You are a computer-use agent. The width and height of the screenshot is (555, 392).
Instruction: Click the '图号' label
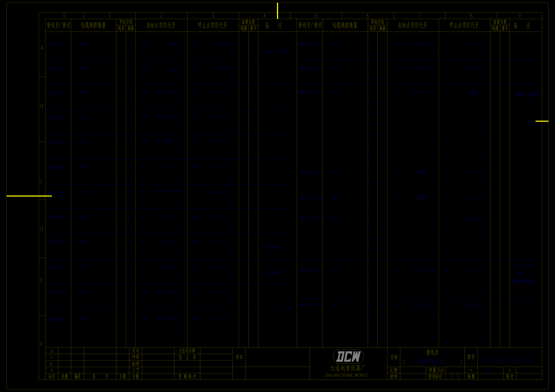[471, 357]
